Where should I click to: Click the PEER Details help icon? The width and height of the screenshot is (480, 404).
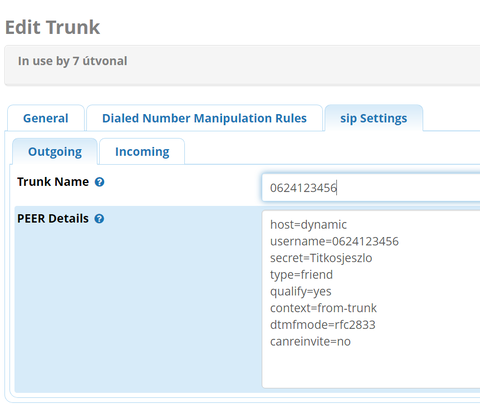[x=99, y=219]
